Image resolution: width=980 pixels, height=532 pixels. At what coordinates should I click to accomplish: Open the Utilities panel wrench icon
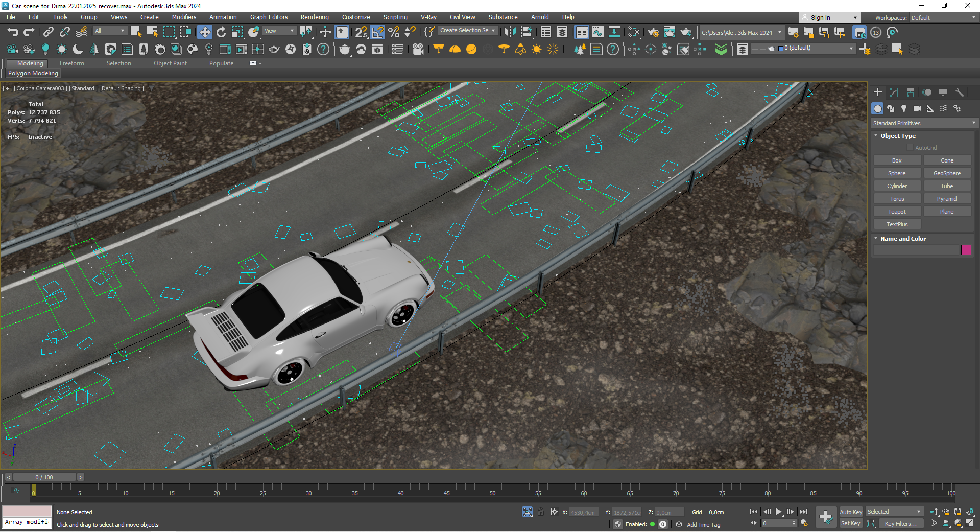pyautogui.click(x=959, y=92)
